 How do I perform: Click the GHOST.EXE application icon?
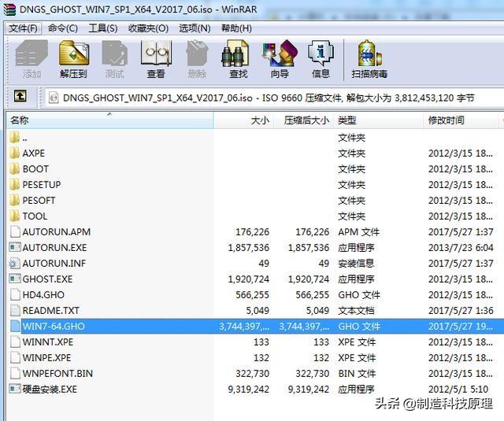click(x=15, y=279)
